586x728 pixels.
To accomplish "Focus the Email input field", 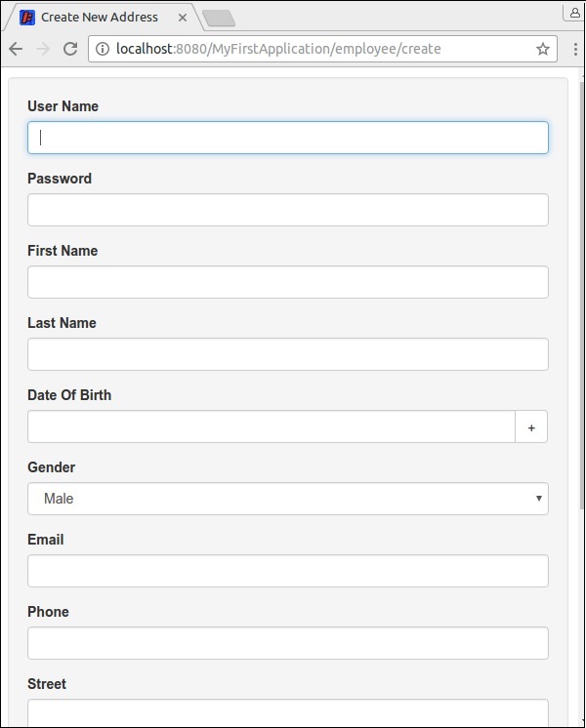I will coord(288,571).
